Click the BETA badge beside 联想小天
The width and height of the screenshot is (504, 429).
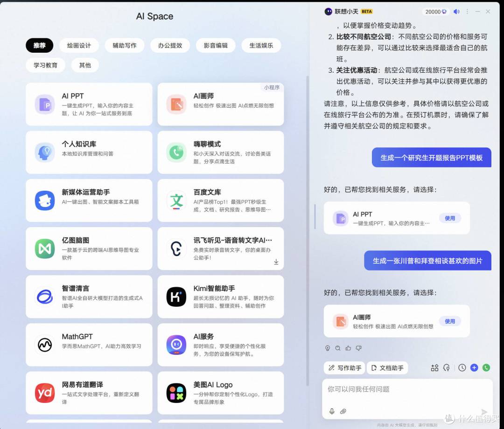(x=366, y=12)
